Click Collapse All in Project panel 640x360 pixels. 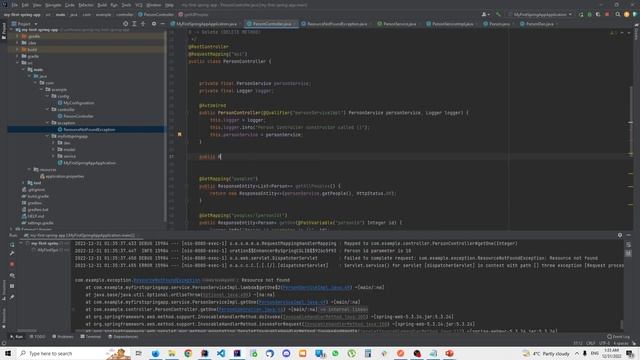coord(143,24)
